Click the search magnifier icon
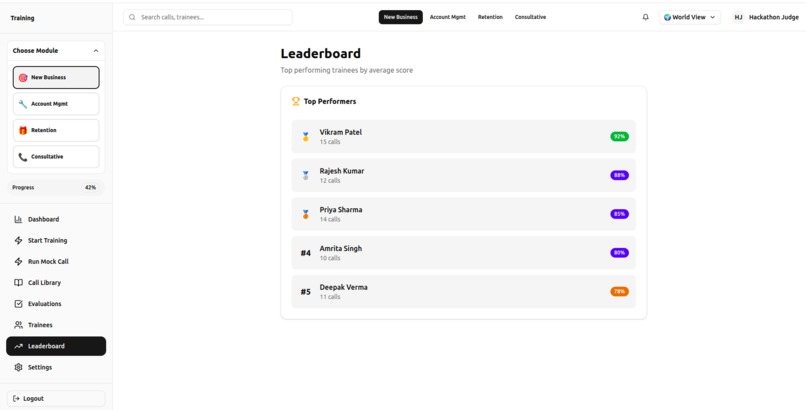The width and height of the screenshot is (806, 410). [x=132, y=17]
